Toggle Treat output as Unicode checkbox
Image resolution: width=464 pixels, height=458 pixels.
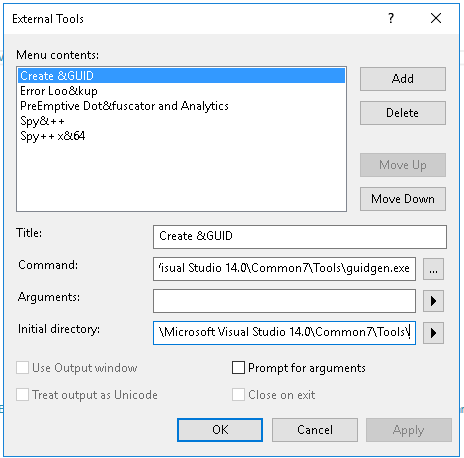22,395
